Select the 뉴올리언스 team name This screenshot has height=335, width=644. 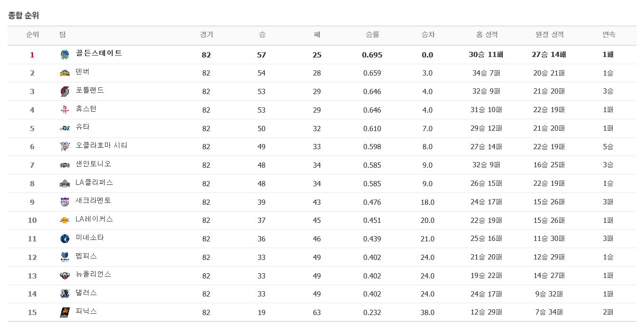[93, 274]
